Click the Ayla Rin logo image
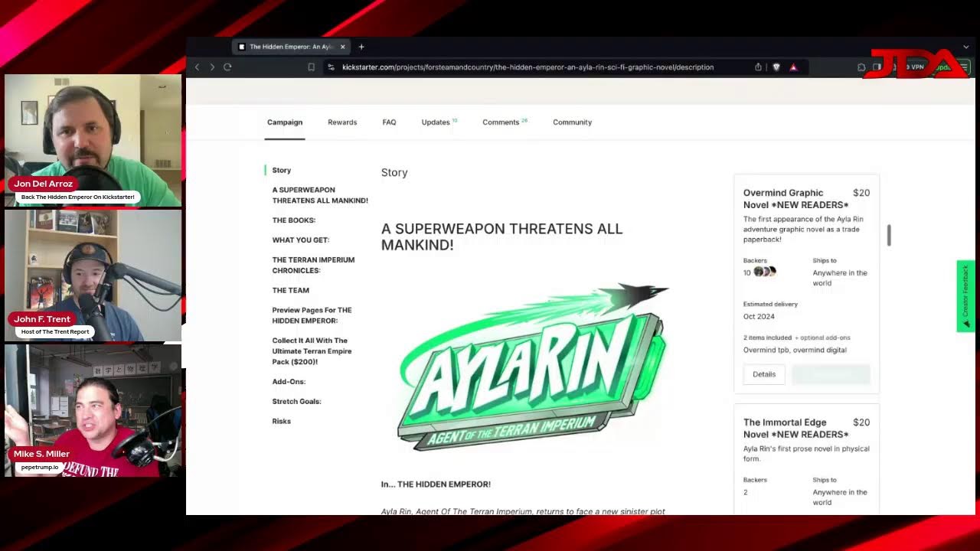The image size is (980, 551). point(533,367)
